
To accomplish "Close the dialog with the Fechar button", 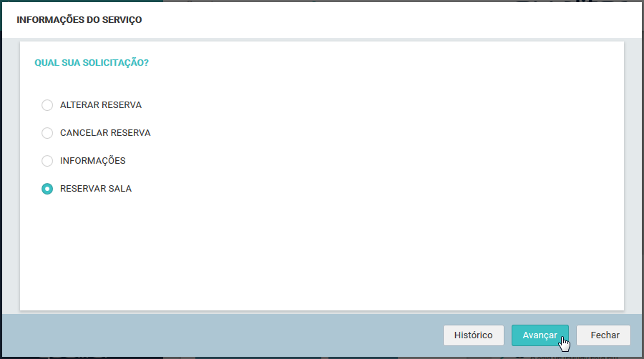I will (x=603, y=335).
